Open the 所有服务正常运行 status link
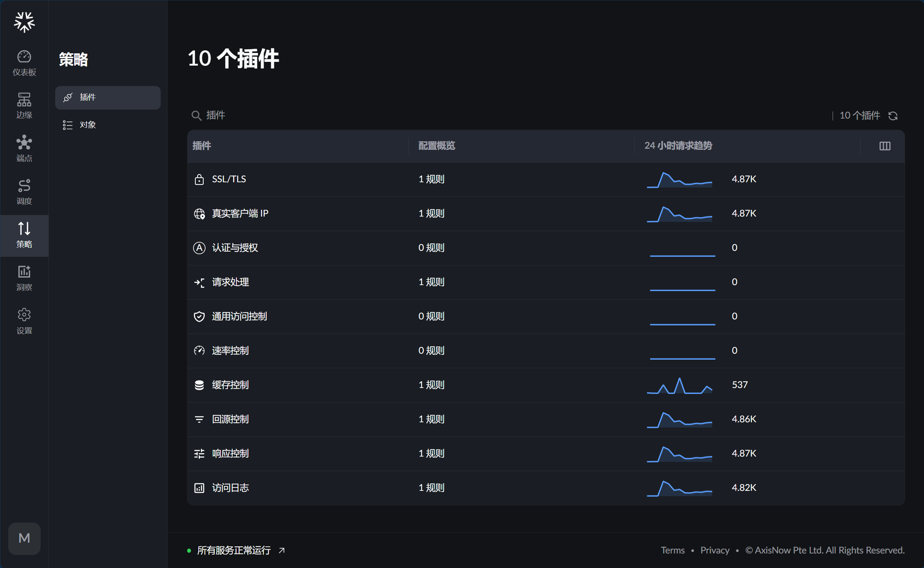This screenshot has width=924, height=568. (241, 550)
